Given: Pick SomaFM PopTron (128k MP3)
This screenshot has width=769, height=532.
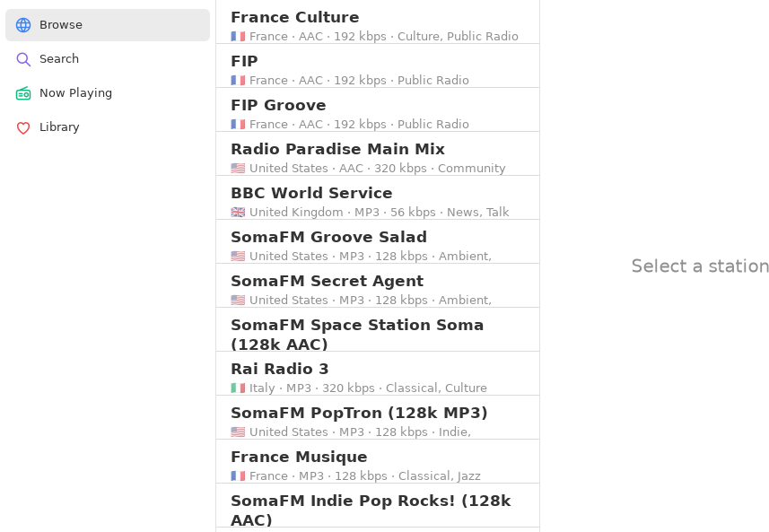Looking at the screenshot, I should pos(378,417).
